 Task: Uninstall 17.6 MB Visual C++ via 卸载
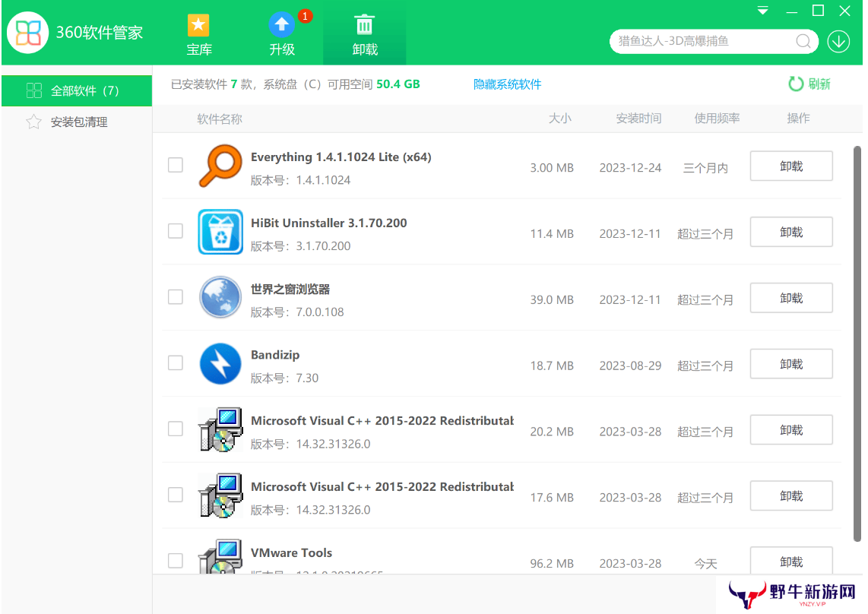(791, 495)
